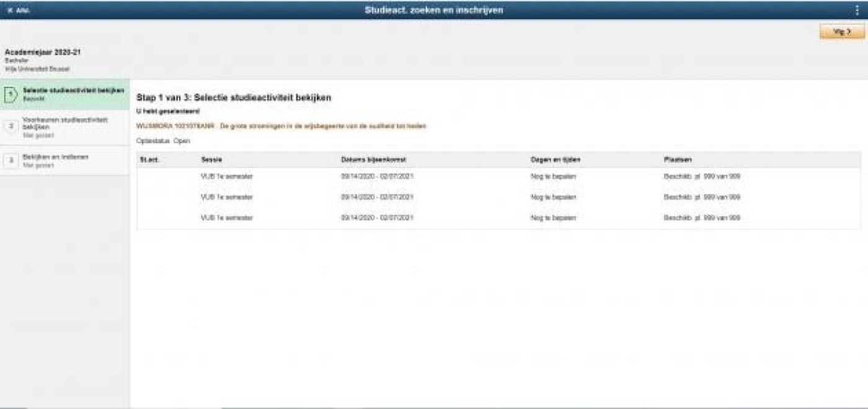The image size is (868, 409).
Task: Click the 'Stap 1 van 3' heading
Action: point(234,98)
